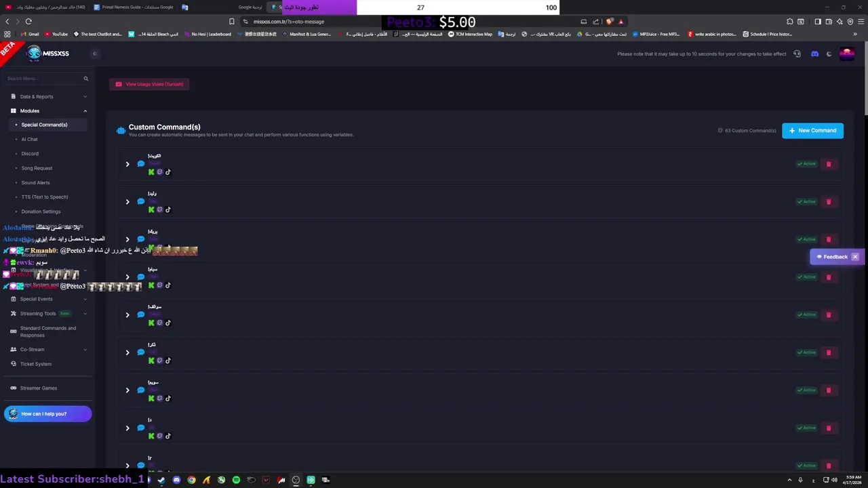Toggle dark mode with the moon icon
This screenshot has height=488, width=868.
[x=829, y=54]
